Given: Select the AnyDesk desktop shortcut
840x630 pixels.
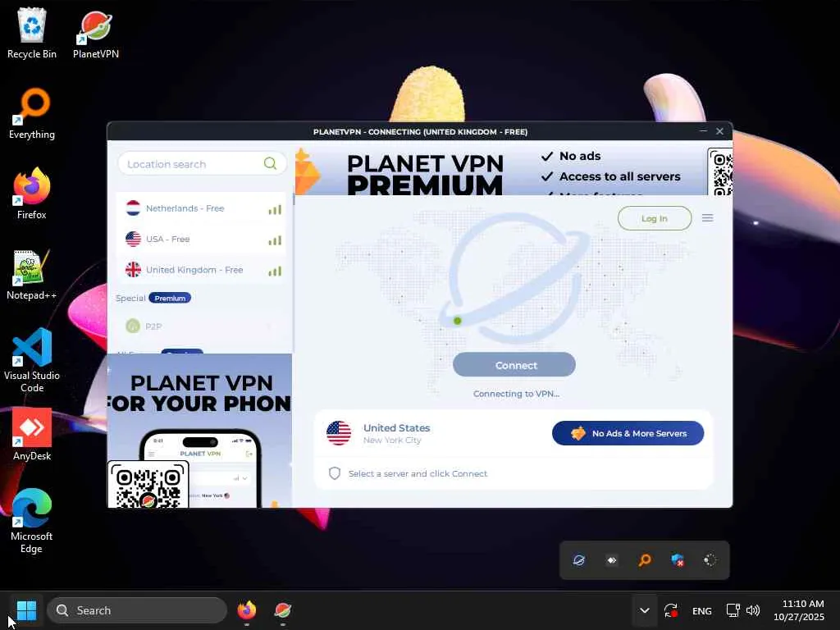Looking at the screenshot, I should tap(32, 435).
